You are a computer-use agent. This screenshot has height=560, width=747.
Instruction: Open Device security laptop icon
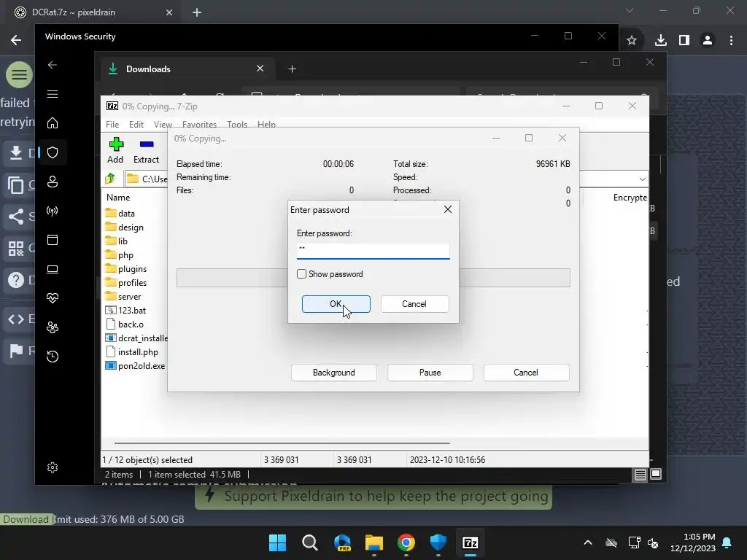coord(53,269)
